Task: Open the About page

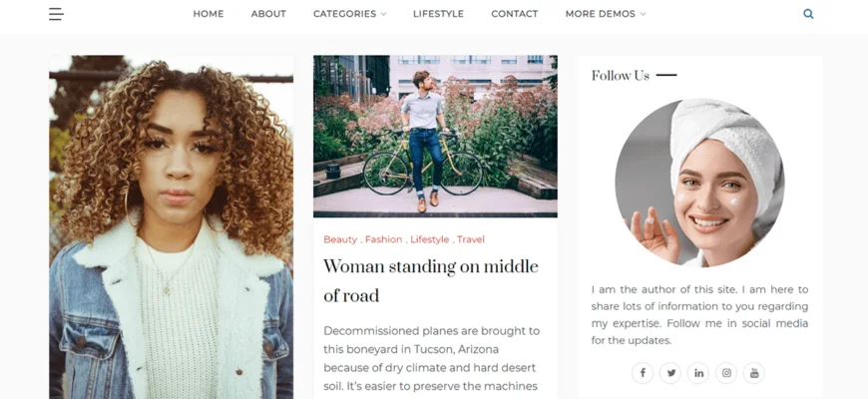Action: tap(268, 14)
